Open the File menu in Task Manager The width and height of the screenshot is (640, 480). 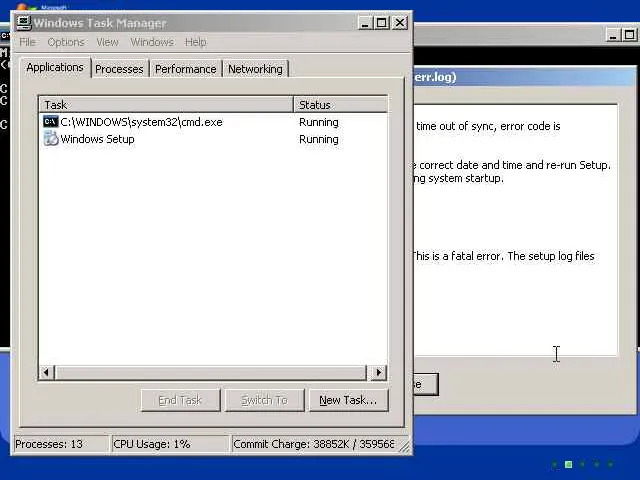27,42
